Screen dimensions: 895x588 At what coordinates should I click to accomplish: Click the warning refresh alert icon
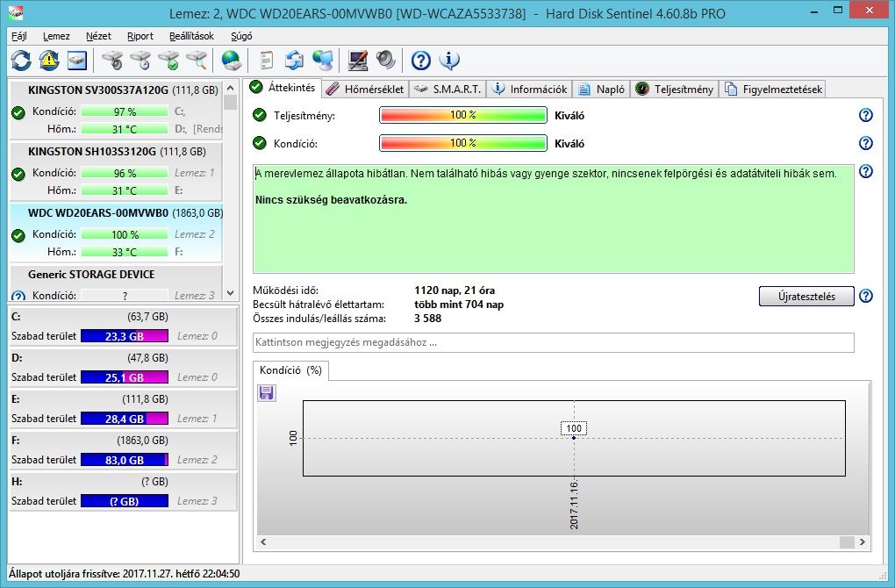(x=49, y=60)
